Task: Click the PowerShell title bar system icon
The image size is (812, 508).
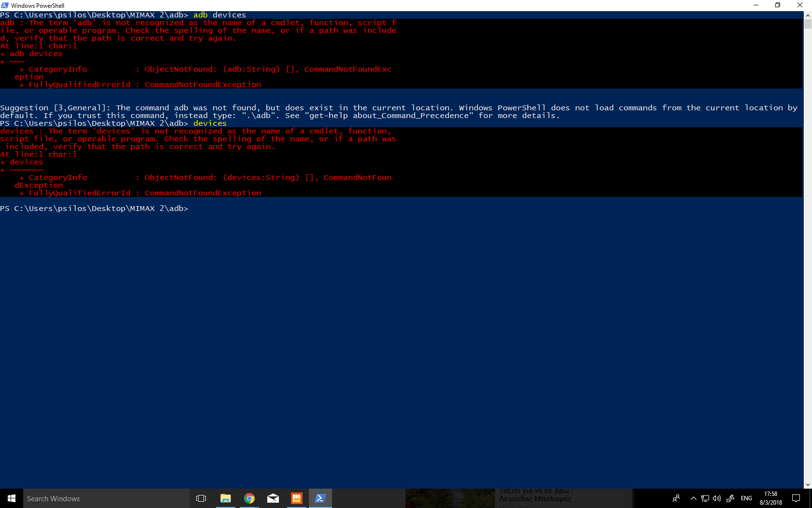Action: tap(5, 5)
